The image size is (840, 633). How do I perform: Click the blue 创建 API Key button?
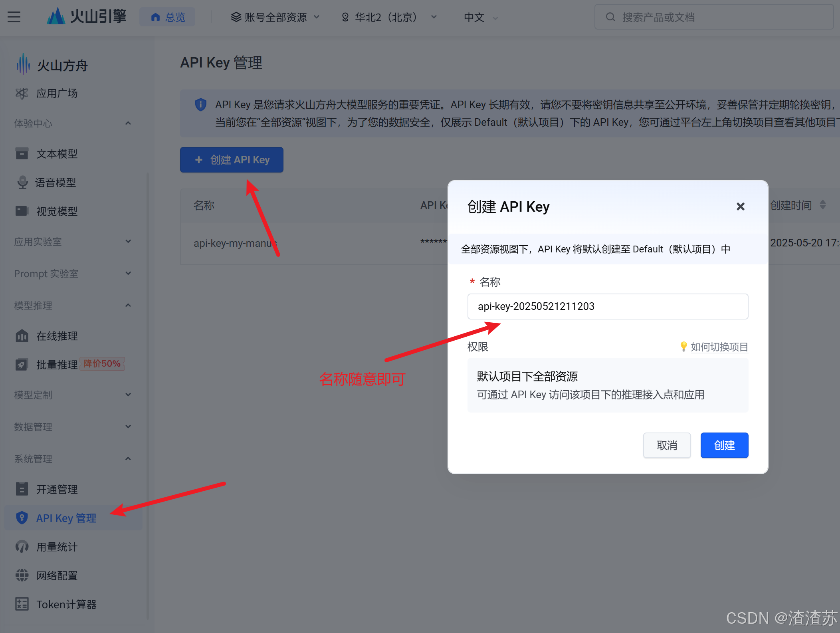(232, 160)
